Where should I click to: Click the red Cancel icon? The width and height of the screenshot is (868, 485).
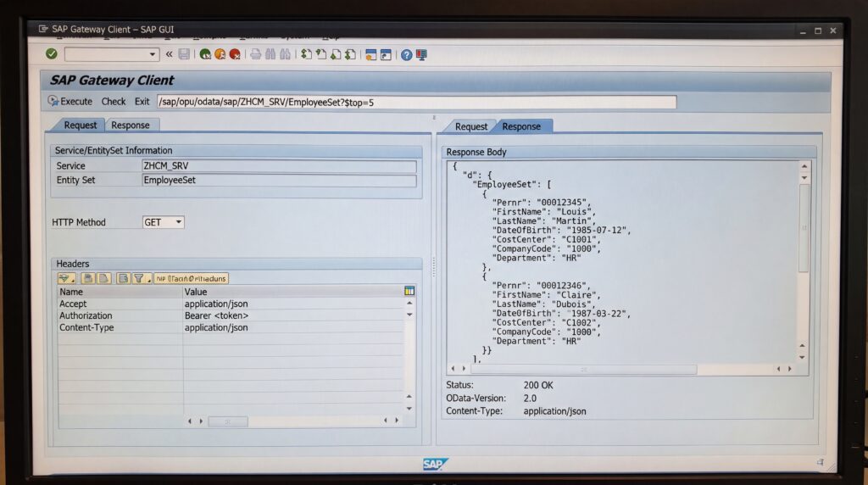pos(235,54)
